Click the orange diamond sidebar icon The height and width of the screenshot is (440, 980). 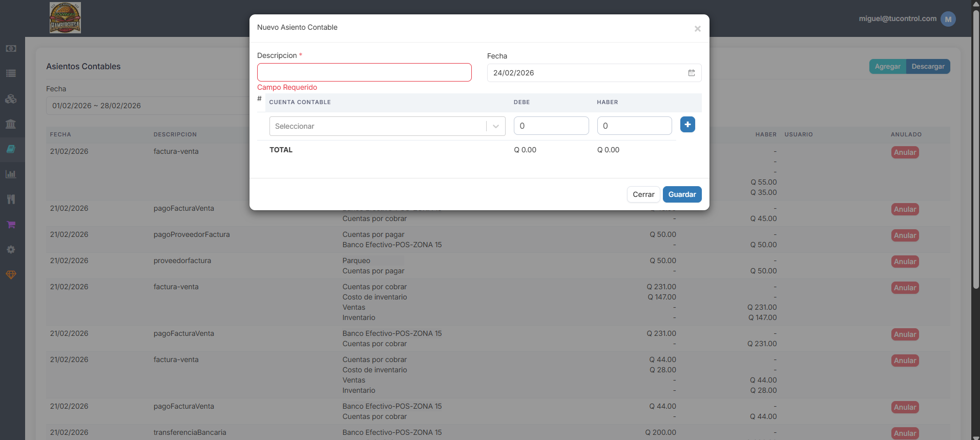coord(11,275)
